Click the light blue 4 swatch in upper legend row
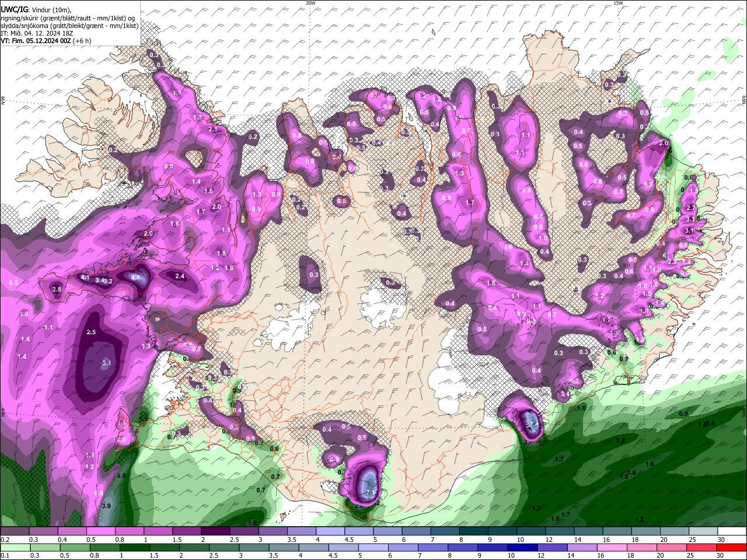Screen dimensions: 747x560 click(330, 531)
